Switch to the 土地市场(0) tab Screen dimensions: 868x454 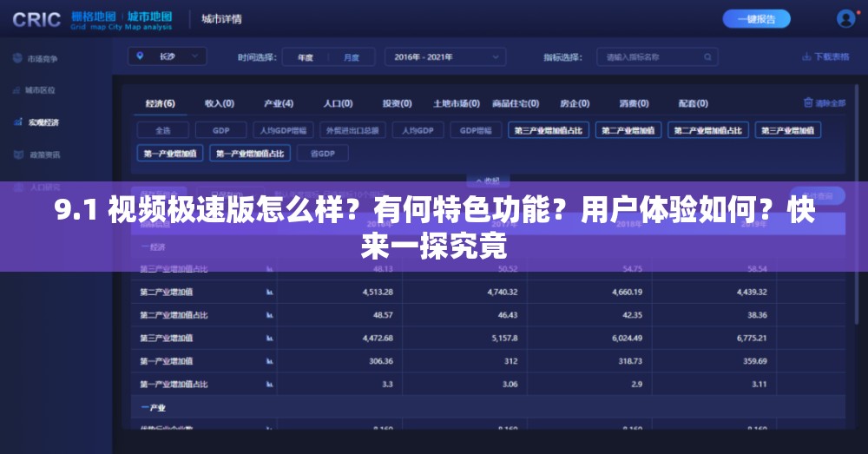click(x=457, y=103)
